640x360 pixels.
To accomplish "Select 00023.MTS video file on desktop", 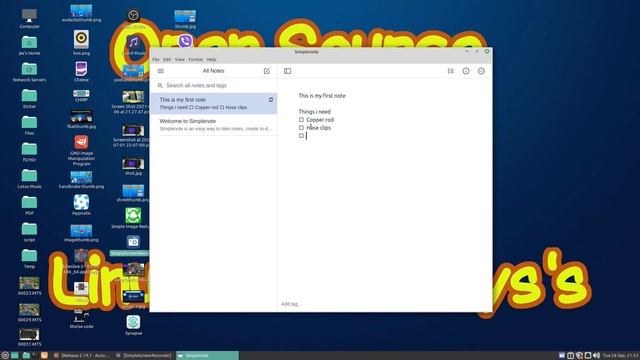I will (x=29, y=285).
